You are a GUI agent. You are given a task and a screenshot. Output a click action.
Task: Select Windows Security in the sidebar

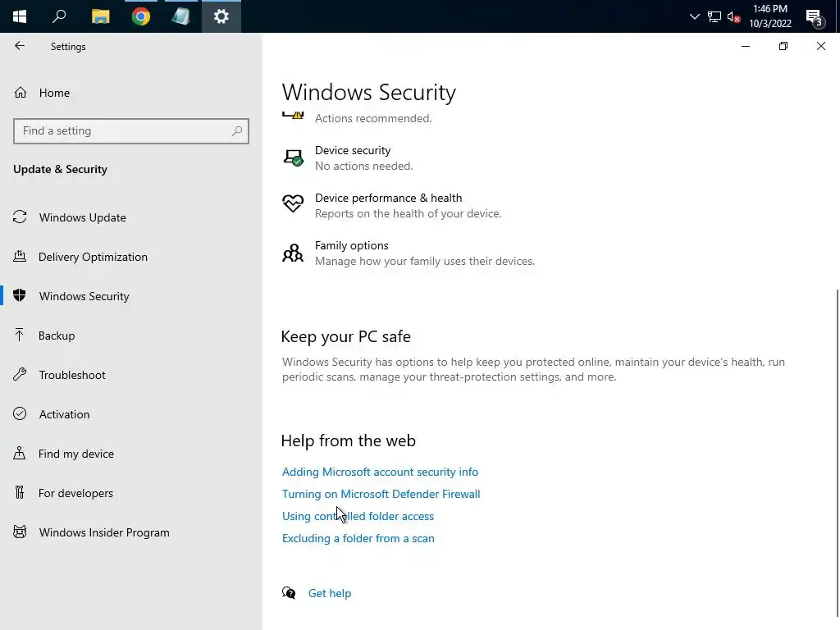pyautogui.click(x=84, y=296)
